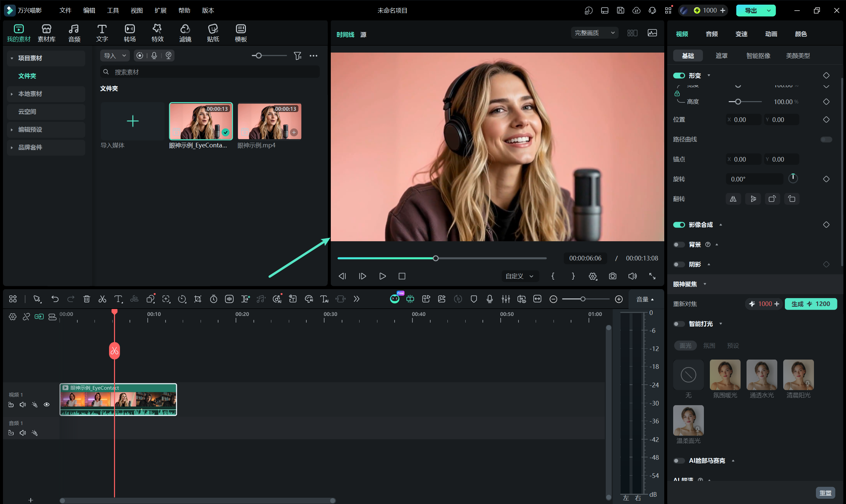
Task: Click the keyframe diamond next to 旋转
Action: [x=826, y=179]
